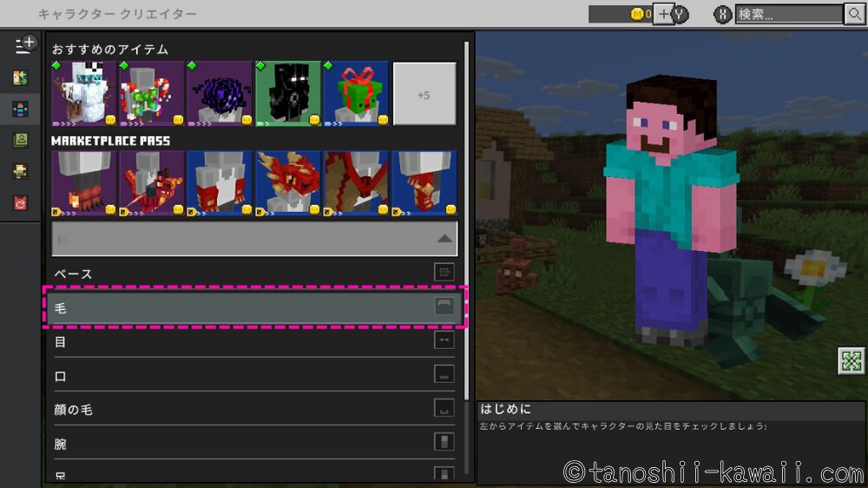868x488 pixels.
Task: Open the 腕 arms category
Action: [x=254, y=443]
